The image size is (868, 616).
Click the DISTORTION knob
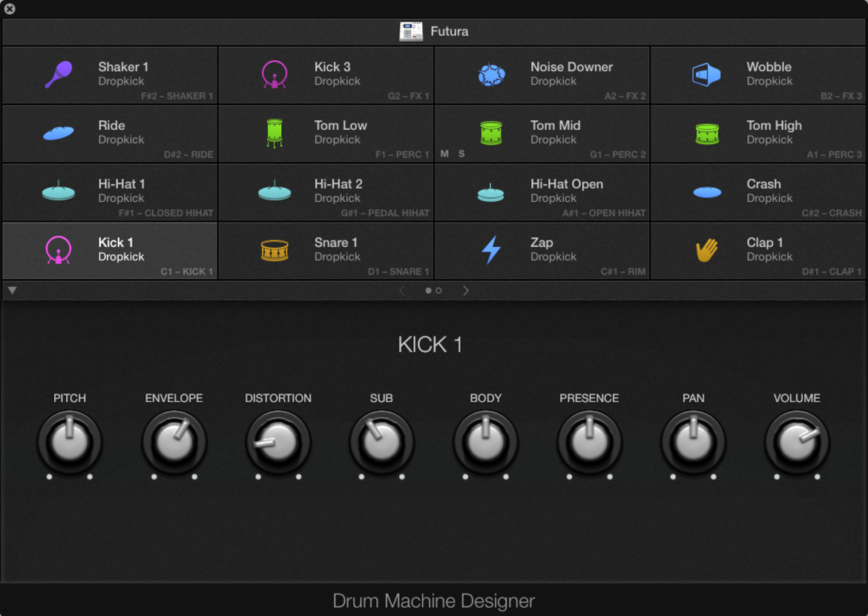pos(278,442)
